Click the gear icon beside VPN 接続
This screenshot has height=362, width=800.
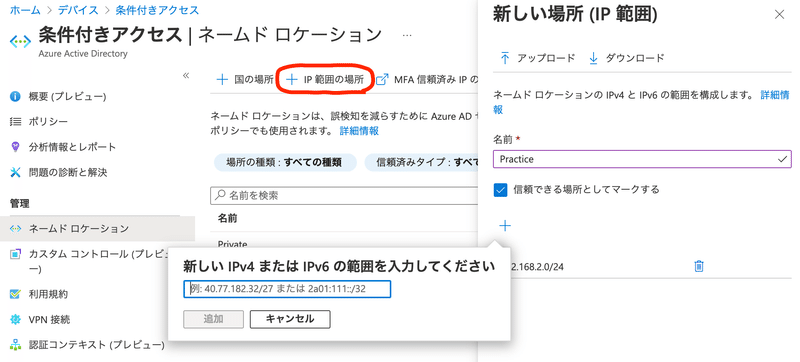click(x=15, y=320)
